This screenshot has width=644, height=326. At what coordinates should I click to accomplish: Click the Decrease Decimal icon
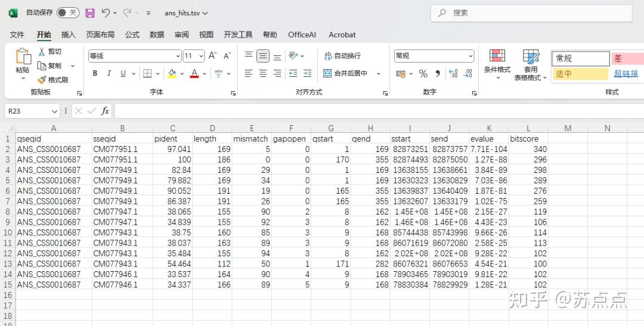(x=467, y=74)
